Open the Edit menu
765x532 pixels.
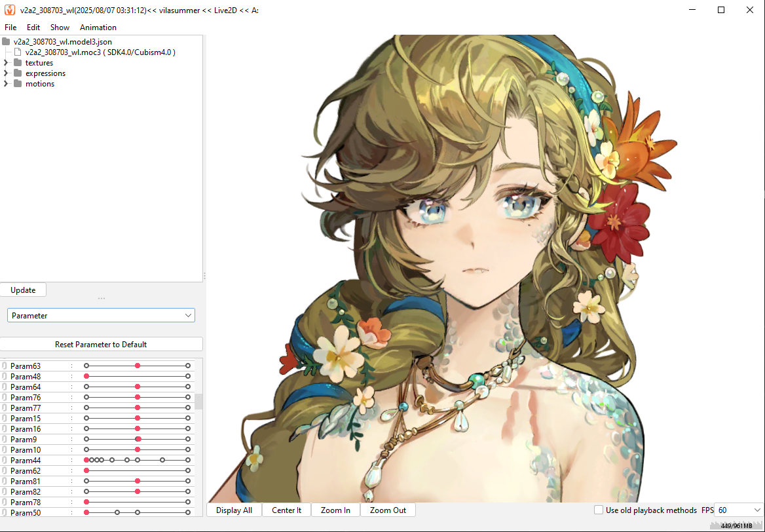tap(33, 28)
